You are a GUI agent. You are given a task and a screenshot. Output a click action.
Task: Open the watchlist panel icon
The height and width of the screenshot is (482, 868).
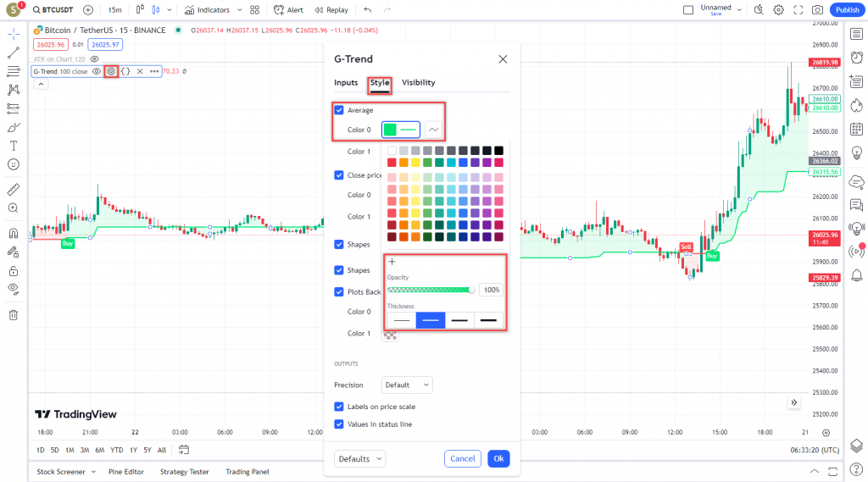pos(856,35)
